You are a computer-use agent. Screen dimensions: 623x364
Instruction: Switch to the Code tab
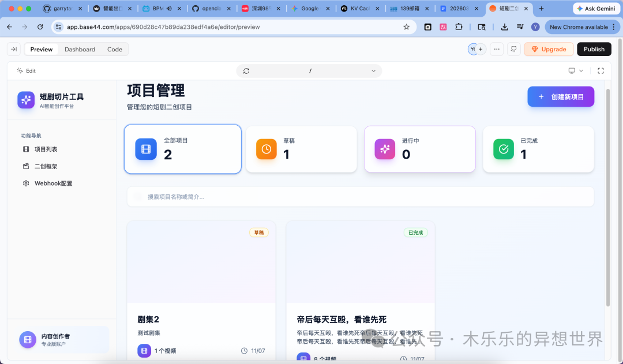[x=115, y=49]
